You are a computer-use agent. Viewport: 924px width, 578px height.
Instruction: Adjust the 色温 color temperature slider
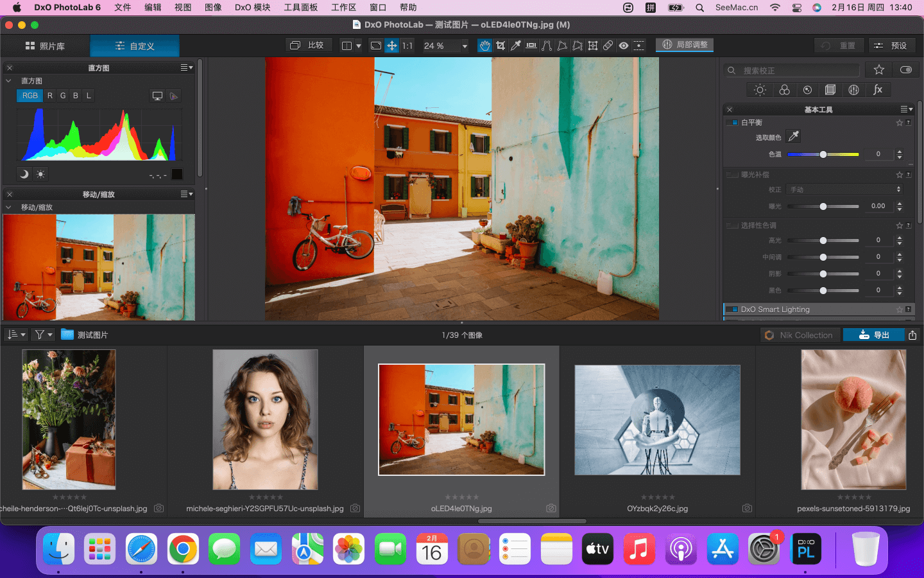click(823, 154)
